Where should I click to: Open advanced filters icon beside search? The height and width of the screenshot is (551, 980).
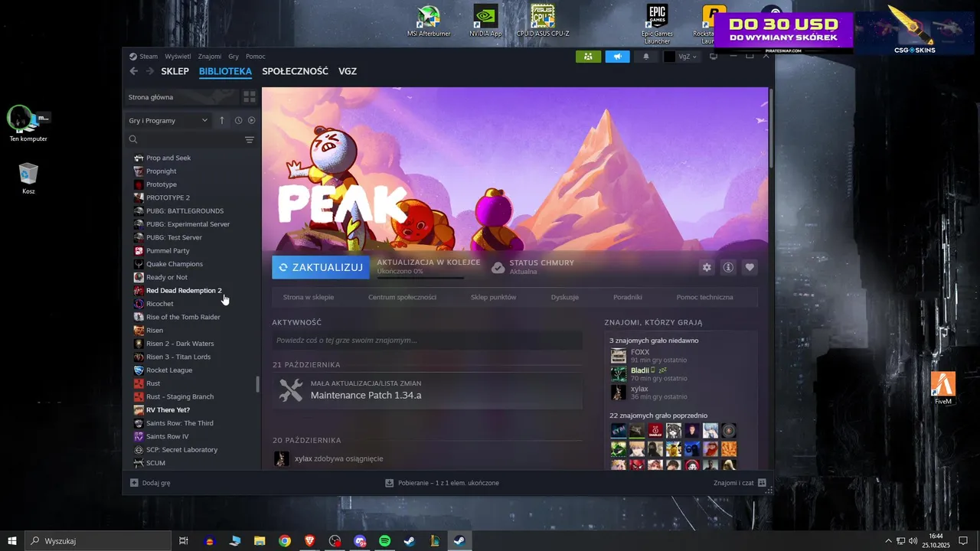tap(250, 139)
